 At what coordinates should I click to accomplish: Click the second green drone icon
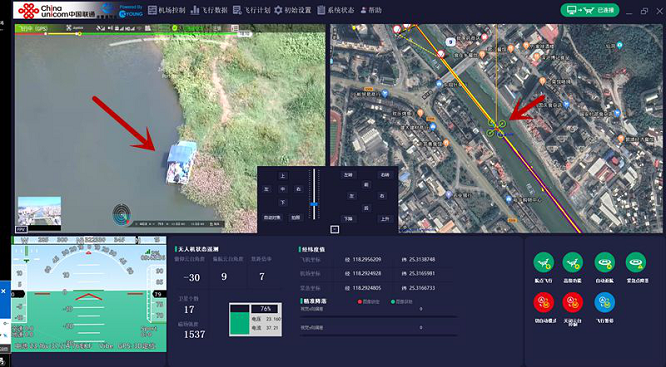coord(573,263)
